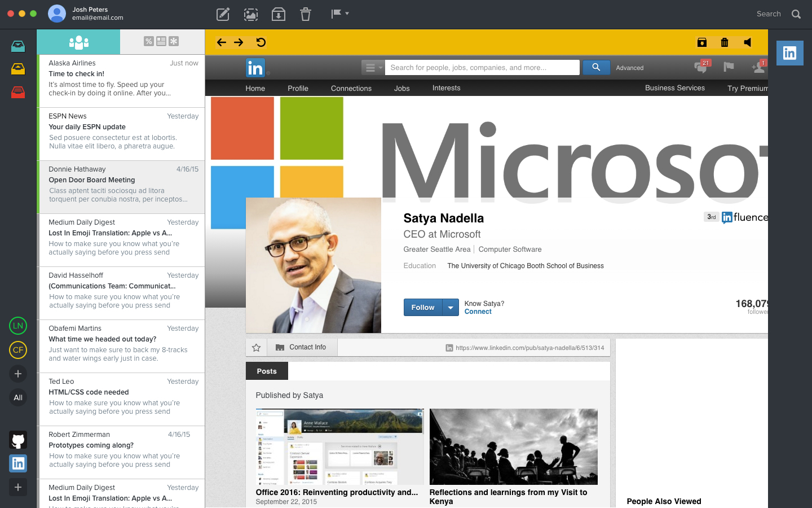
Task: Click the search magnifier in title bar
Action: 796,14
